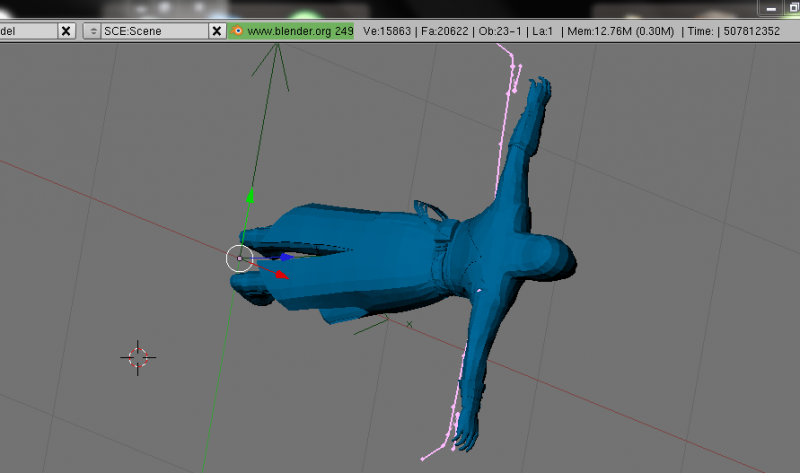Delete the screen layout with X button
Screen dimensions: 800x473
point(66,31)
